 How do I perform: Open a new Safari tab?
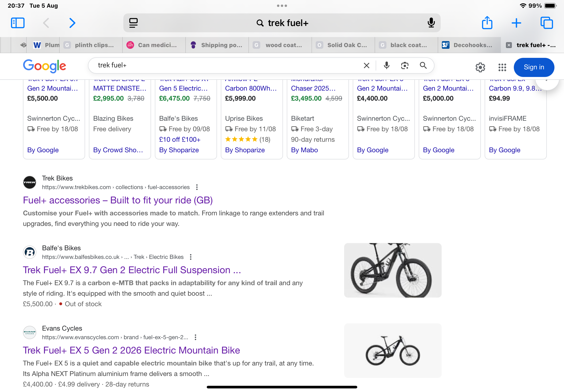tap(516, 23)
